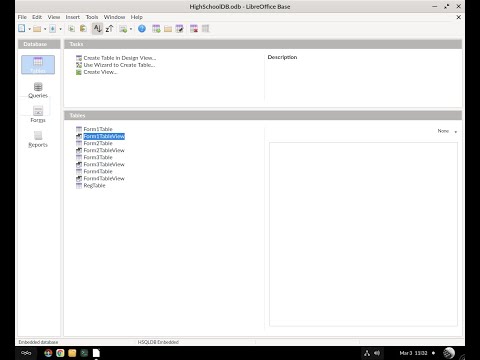Click the user avatar in taskbar

(x=449, y=353)
